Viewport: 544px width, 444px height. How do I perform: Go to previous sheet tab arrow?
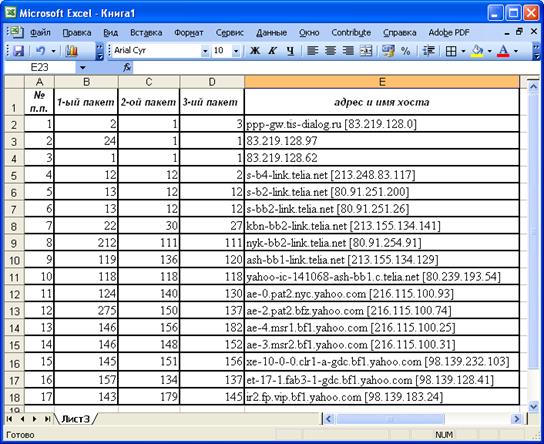(x=23, y=419)
